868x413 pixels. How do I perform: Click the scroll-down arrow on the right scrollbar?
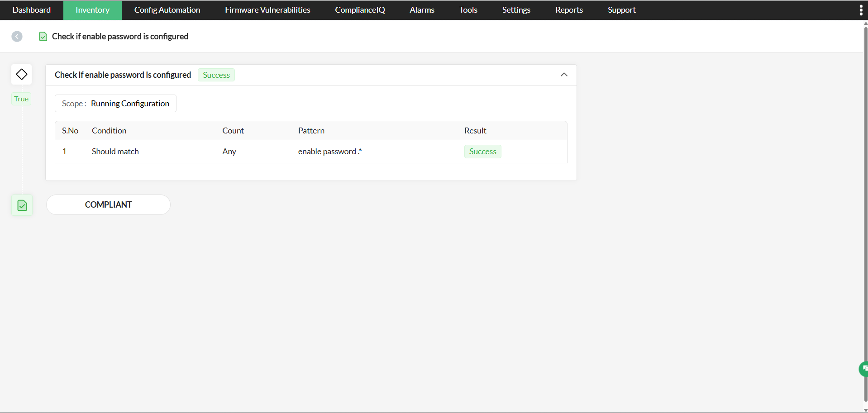[865, 409]
